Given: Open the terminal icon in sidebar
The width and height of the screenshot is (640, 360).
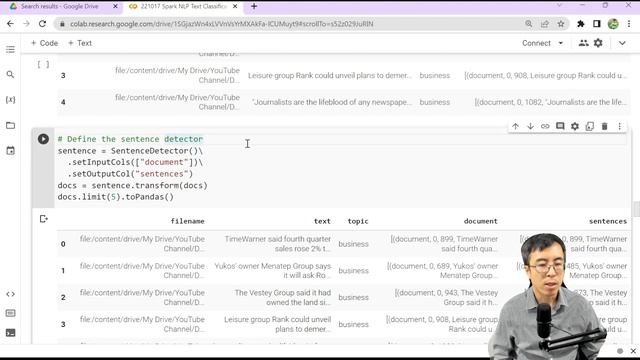Looking at the screenshot, I should pos(10,333).
